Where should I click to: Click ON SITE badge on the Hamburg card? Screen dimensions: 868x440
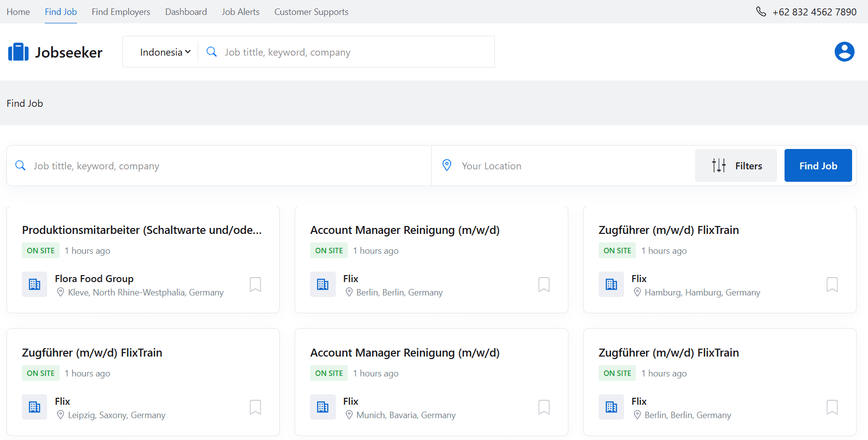617,250
